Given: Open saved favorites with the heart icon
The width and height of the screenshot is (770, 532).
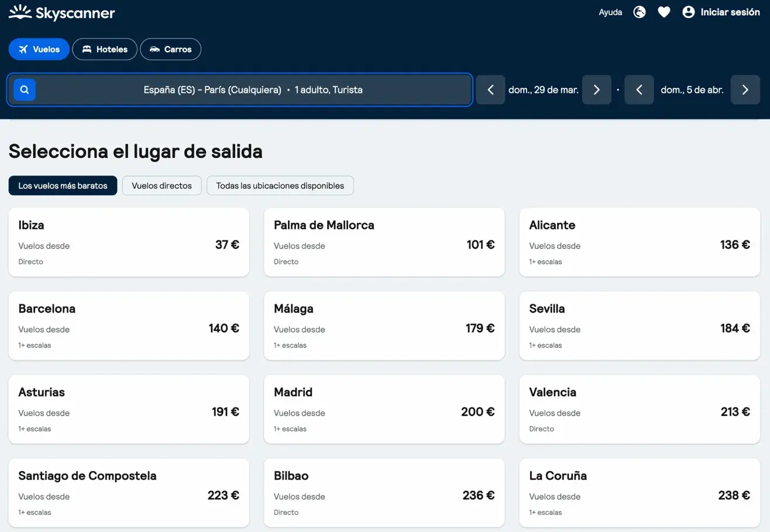Looking at the screenshot, I should coord(664,12).
